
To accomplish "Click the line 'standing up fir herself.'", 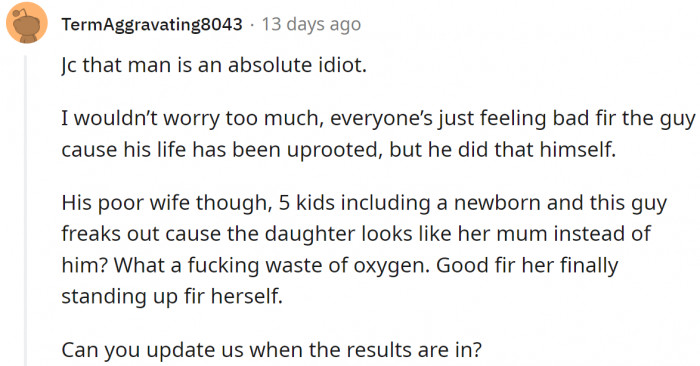I will [172, 296].
